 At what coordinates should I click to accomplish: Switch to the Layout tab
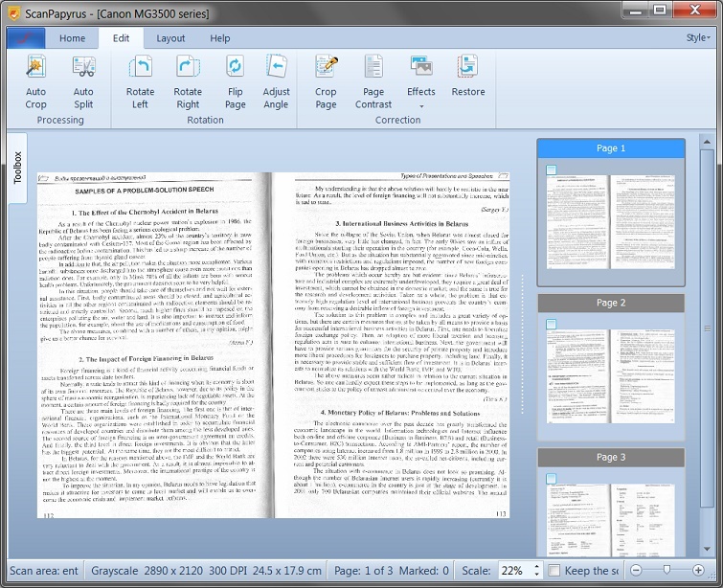click(170, 38)
